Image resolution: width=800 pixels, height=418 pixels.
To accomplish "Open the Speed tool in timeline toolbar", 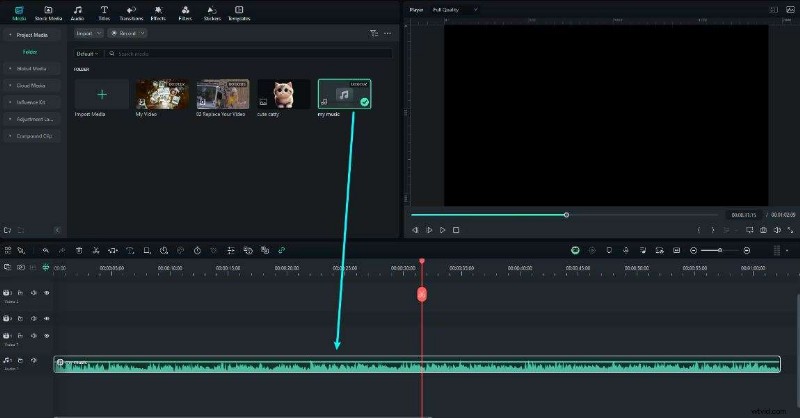I will [164, 251].
